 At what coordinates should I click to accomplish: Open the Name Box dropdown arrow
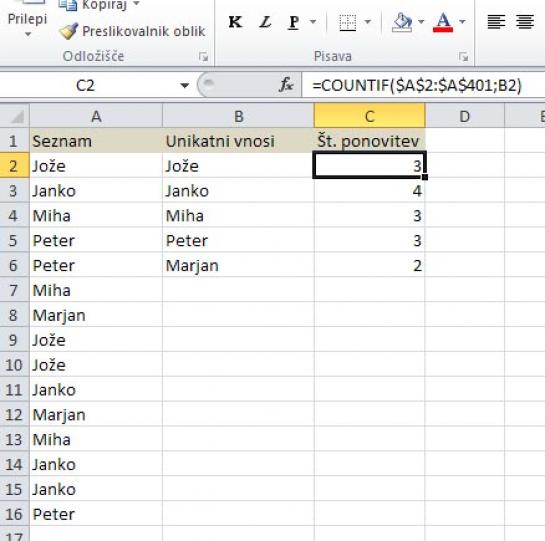coord(185,86)
